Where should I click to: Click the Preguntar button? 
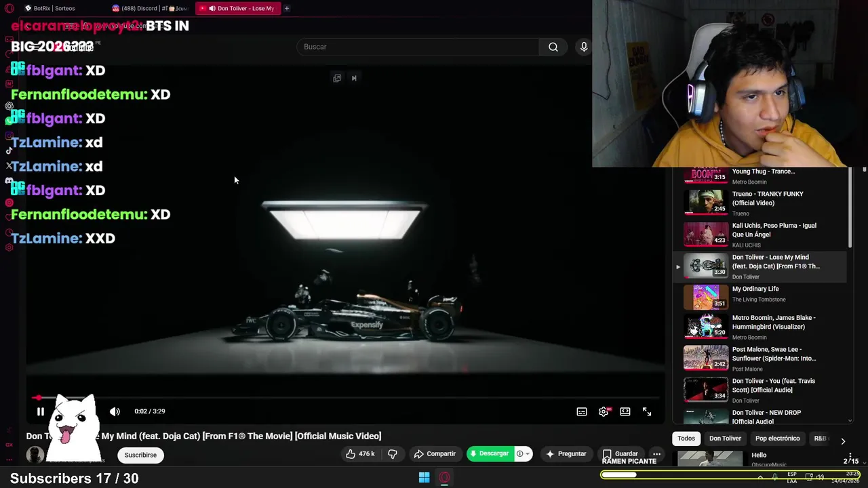[x=566, y=454]
